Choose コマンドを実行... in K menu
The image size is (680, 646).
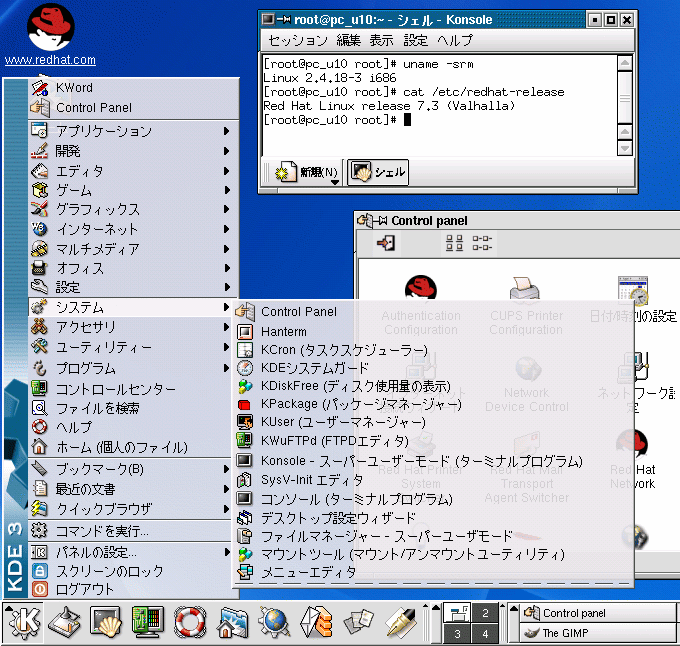click(x=130, y=531)
